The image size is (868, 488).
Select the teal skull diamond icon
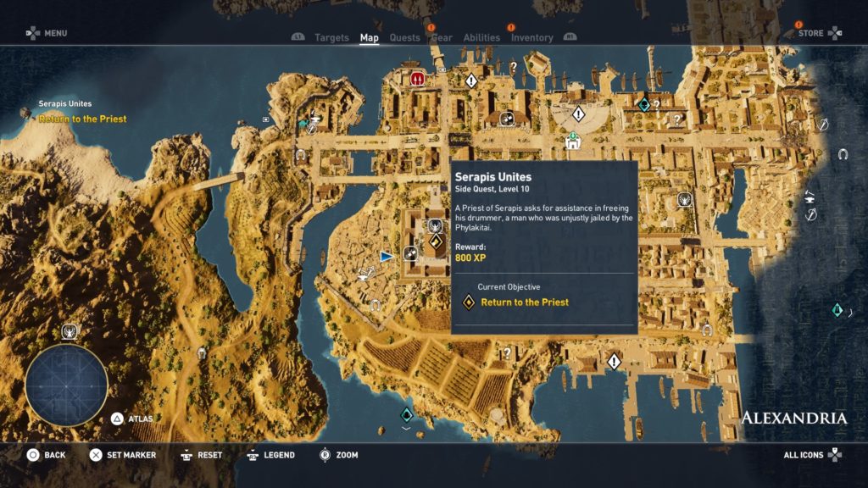click(x=644, y=103)
